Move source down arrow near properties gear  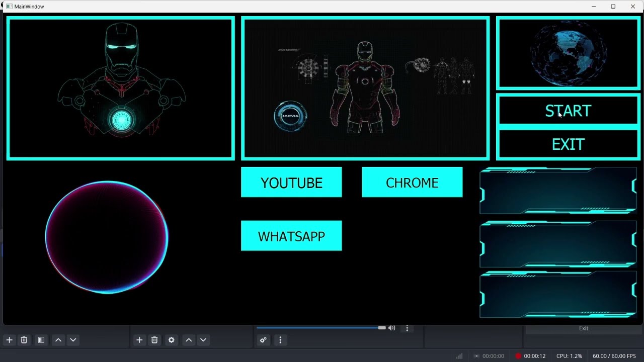pyautogui.click(x=203, y=340)
